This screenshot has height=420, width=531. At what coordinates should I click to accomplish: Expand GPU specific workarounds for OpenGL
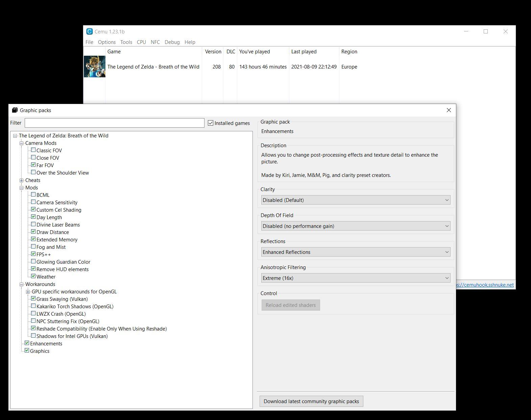pos(28,292)
